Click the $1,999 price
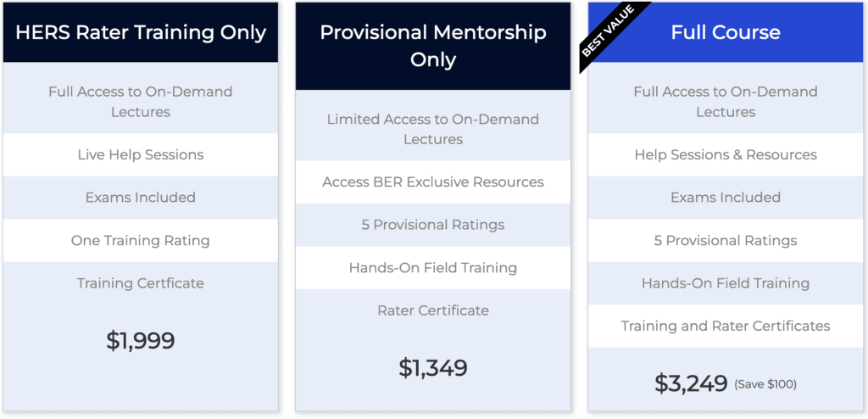This screenshot has width=868, height=419. [141, 340]
